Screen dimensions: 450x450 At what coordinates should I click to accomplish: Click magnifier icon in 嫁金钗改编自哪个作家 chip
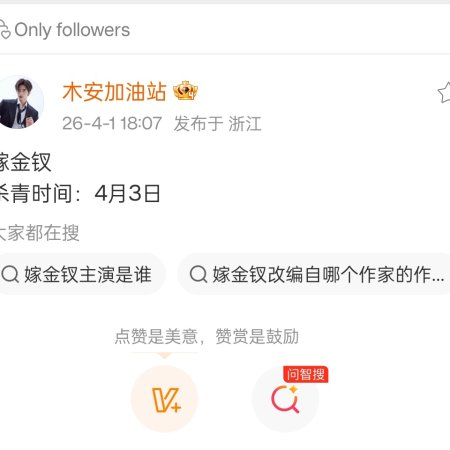[199, 274]
